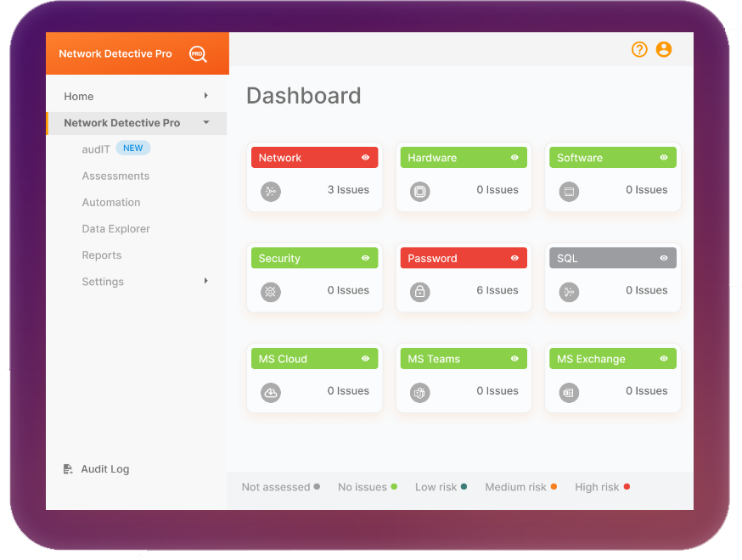Toggle the eye icon on Password card

pyautogui.click(x=514, y=258)
